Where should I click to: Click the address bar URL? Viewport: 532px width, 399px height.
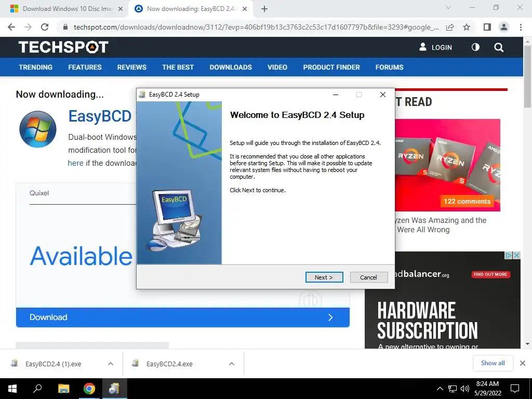256,27
